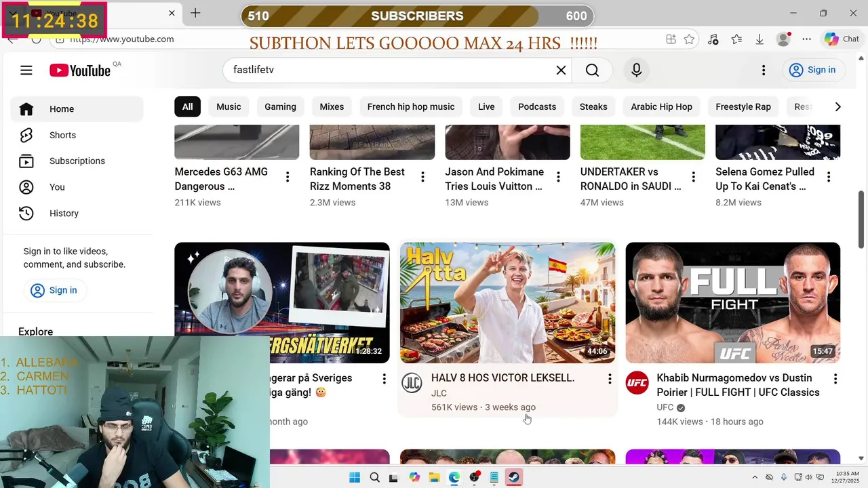Open History from the sidebar
868x488 pixels.
click(77, 213)
